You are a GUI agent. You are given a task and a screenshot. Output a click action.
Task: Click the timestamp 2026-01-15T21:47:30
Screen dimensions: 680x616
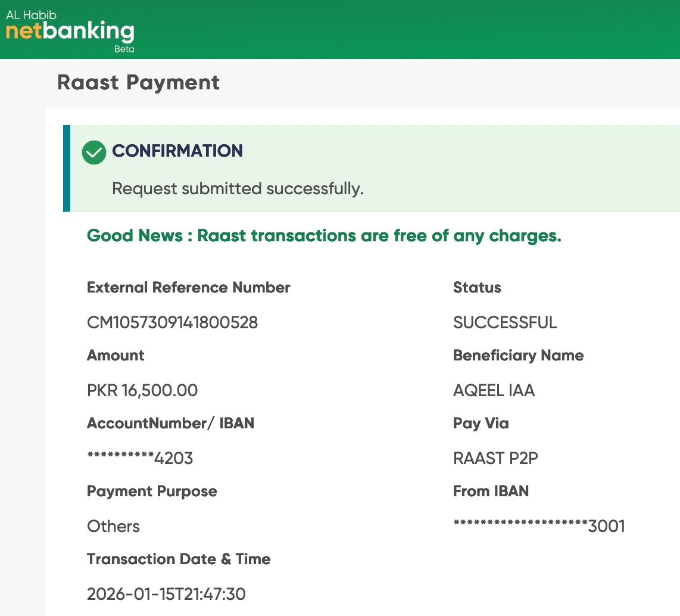tap(166, 595)
